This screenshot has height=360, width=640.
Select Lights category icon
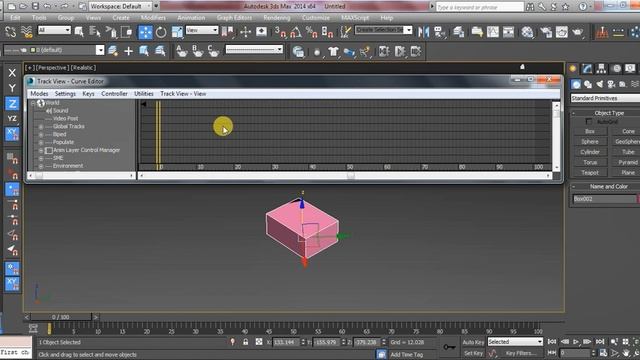(599, 84)
